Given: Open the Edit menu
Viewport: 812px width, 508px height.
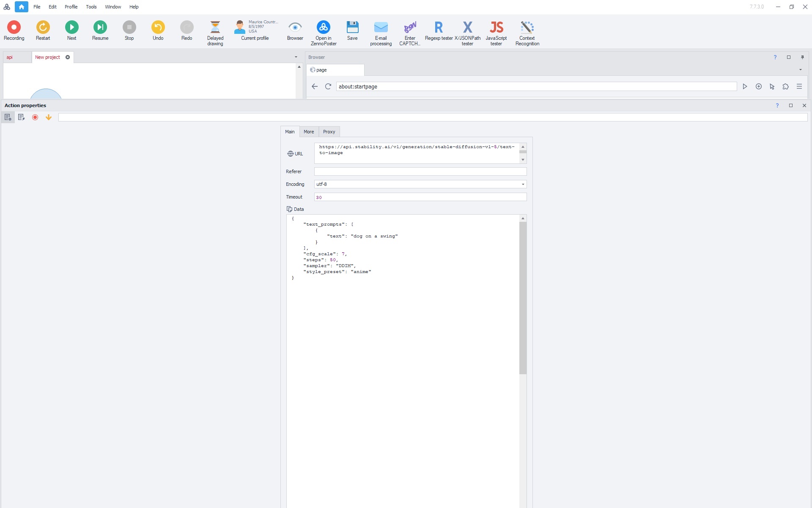Looking at the screenshot, I should (x=52, y=7).
